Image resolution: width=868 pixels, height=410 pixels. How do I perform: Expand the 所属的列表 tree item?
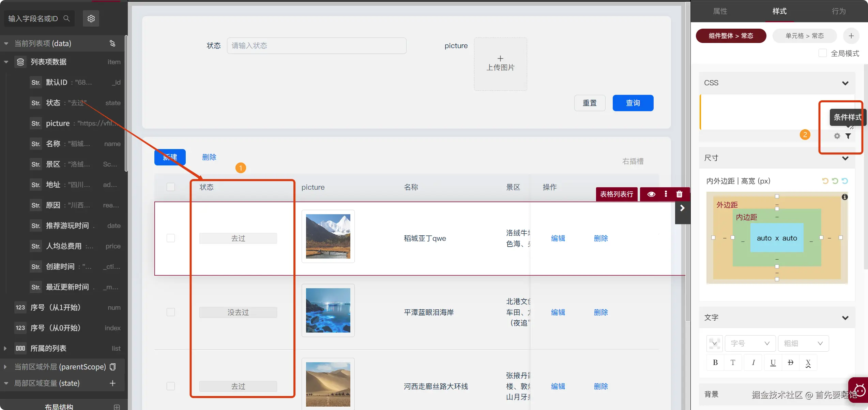click(x=5, y=348)
